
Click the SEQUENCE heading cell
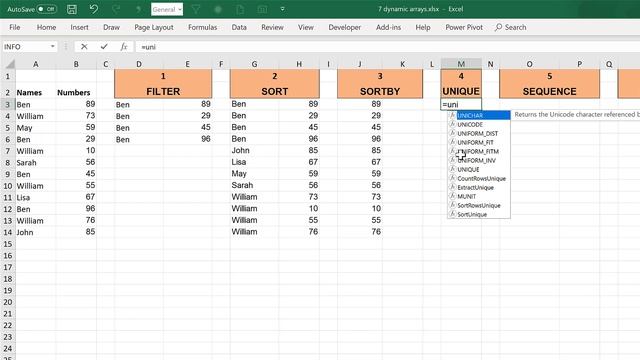549,91
